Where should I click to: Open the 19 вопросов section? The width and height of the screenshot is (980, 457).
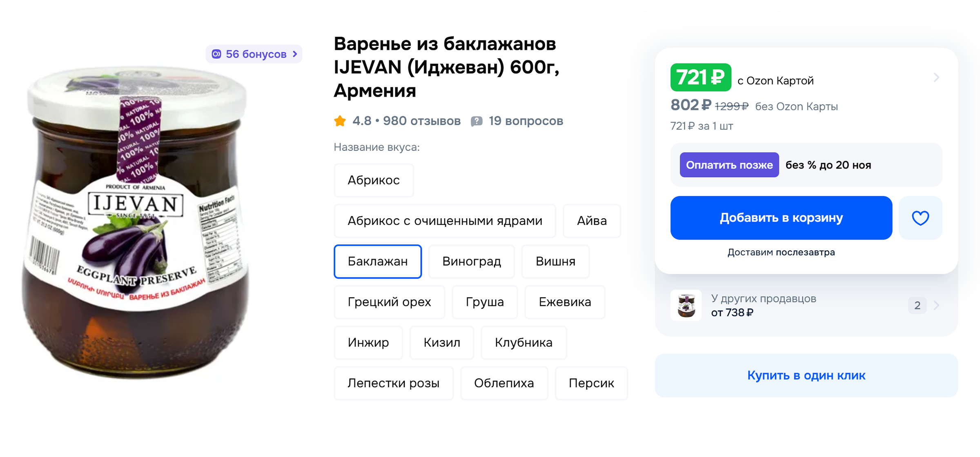525,120
